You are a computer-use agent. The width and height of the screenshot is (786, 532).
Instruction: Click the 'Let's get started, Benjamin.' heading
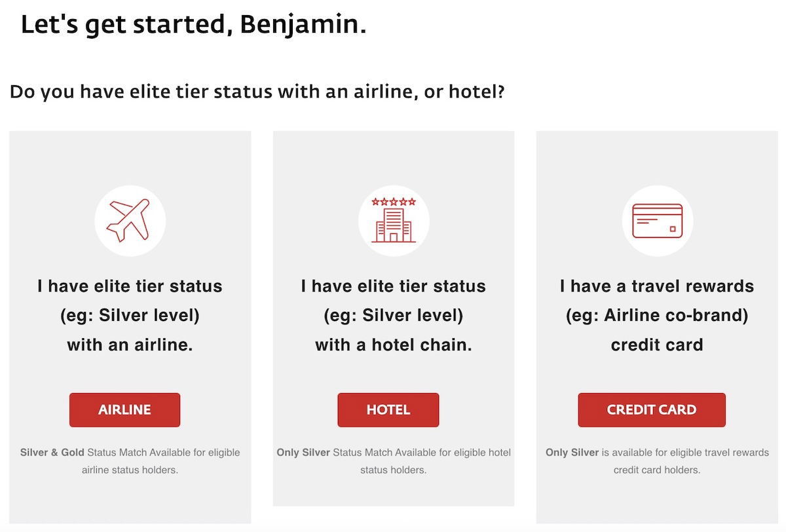coord(193,25)
